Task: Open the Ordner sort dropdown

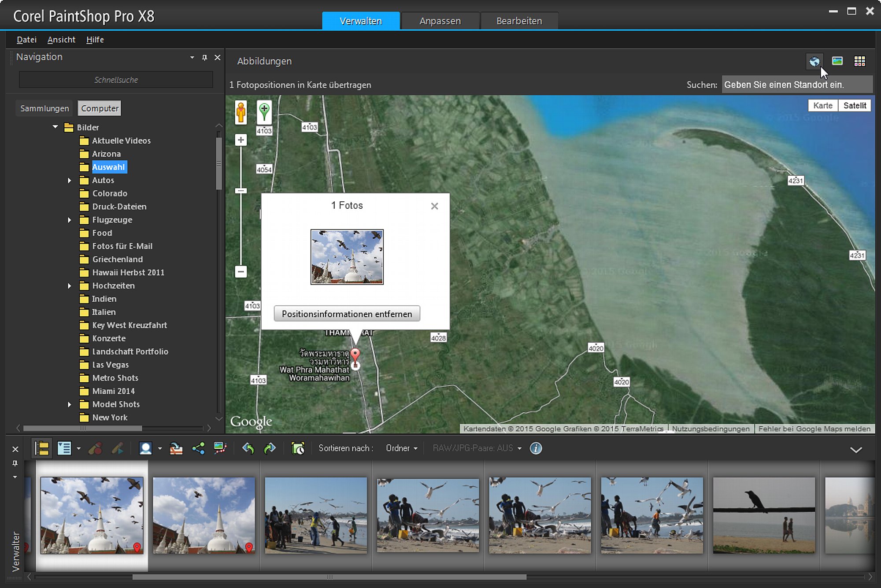Action: point(401,448)
